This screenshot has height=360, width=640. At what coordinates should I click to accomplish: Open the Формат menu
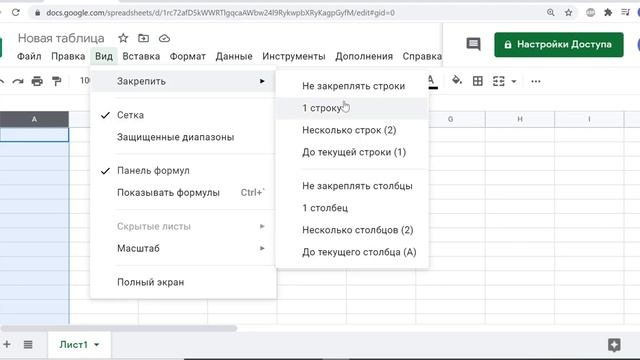[x=188, y=56]
